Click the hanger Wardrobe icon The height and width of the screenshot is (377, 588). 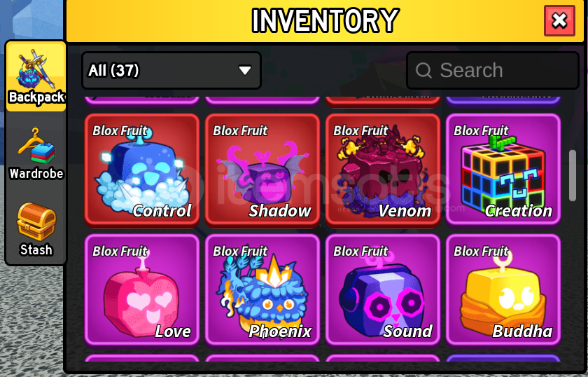36,146
